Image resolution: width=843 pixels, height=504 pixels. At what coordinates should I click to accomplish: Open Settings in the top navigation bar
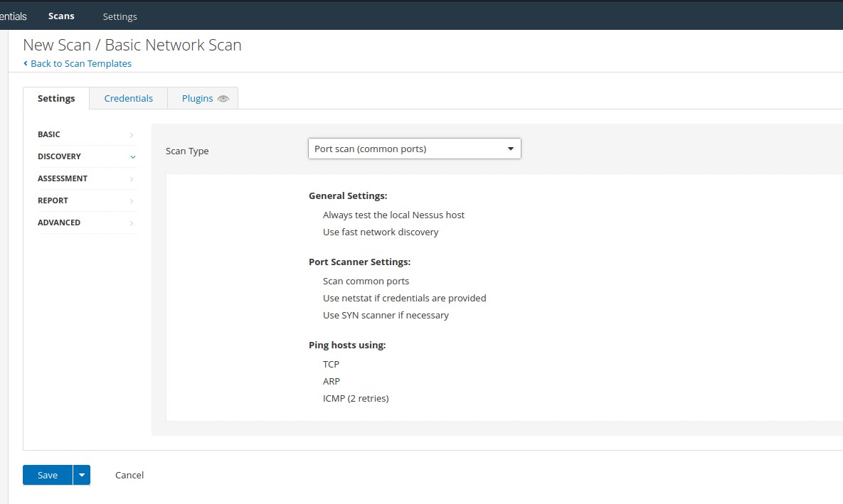click(x=120, y=16)
